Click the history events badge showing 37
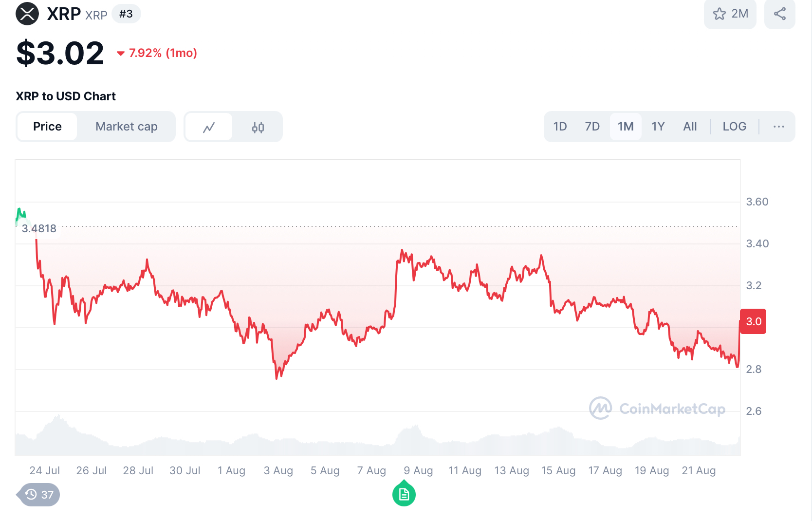Screen dimensions: 812x521 click(39, 495)
